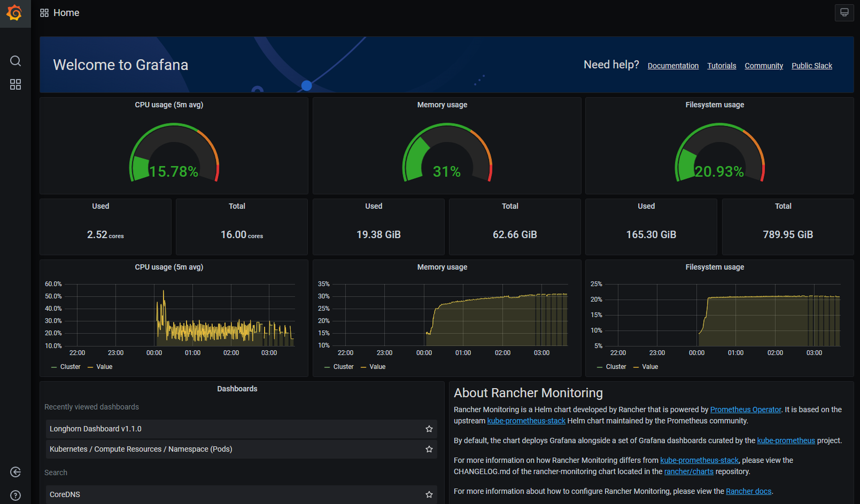Click the 31% memory gauge

(447, 153)
